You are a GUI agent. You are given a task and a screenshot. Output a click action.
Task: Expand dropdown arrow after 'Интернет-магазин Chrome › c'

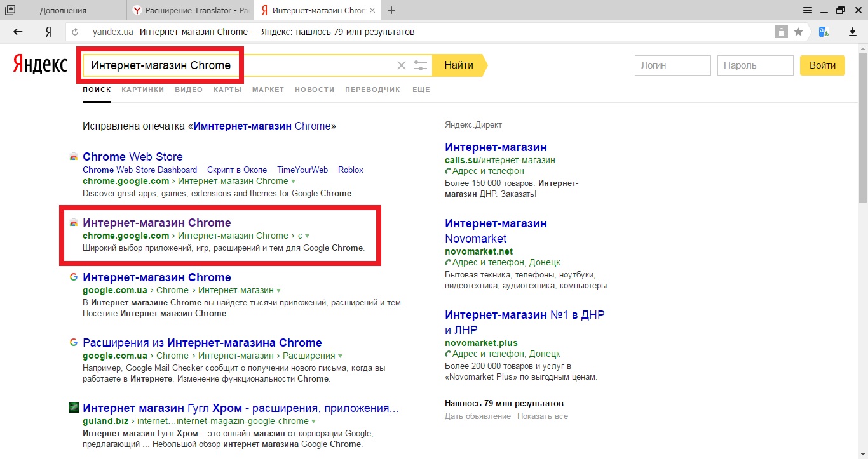click(x=307, y=236)
